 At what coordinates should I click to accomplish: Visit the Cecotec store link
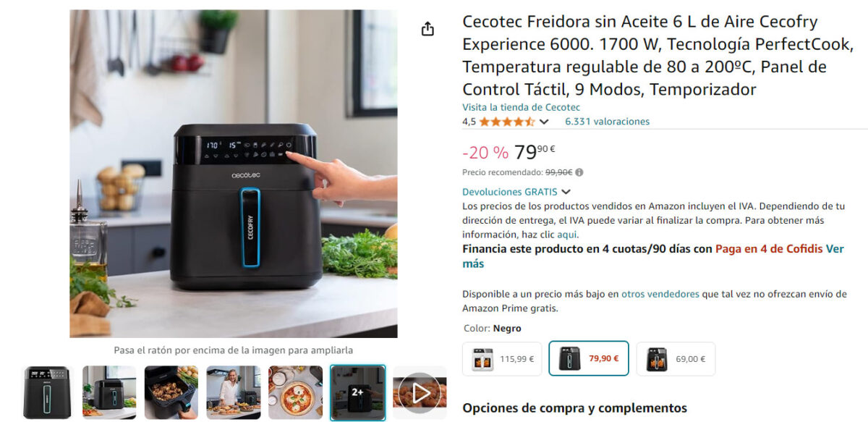(x=522, y=107)
